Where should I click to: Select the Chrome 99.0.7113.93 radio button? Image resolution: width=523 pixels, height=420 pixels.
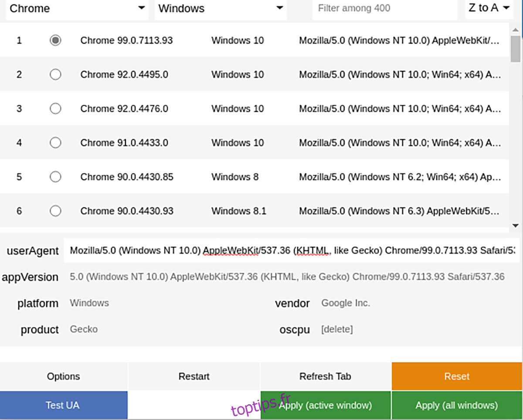[55, 41]
